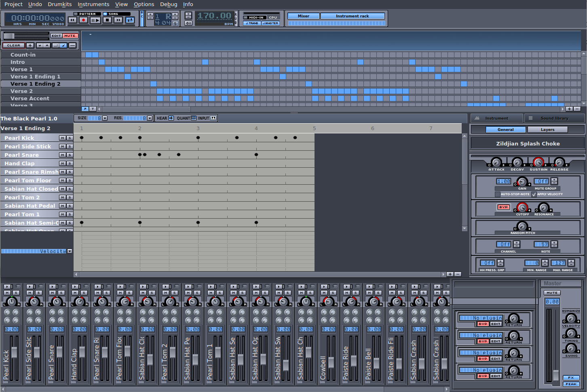Click the CLEAR button in song editor
587x392 pixels.
[x=13, y=45]
